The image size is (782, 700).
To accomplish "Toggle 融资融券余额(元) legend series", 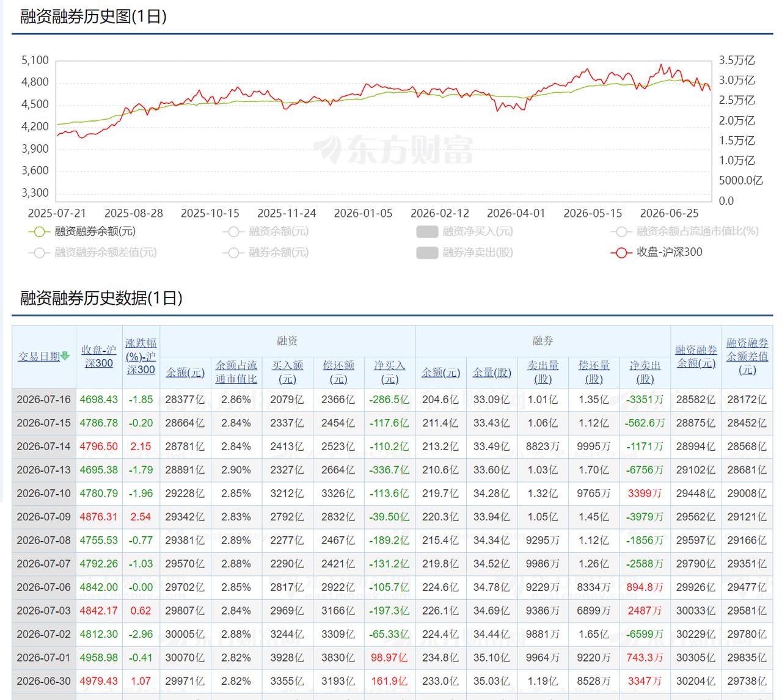I will coord(82,232).
